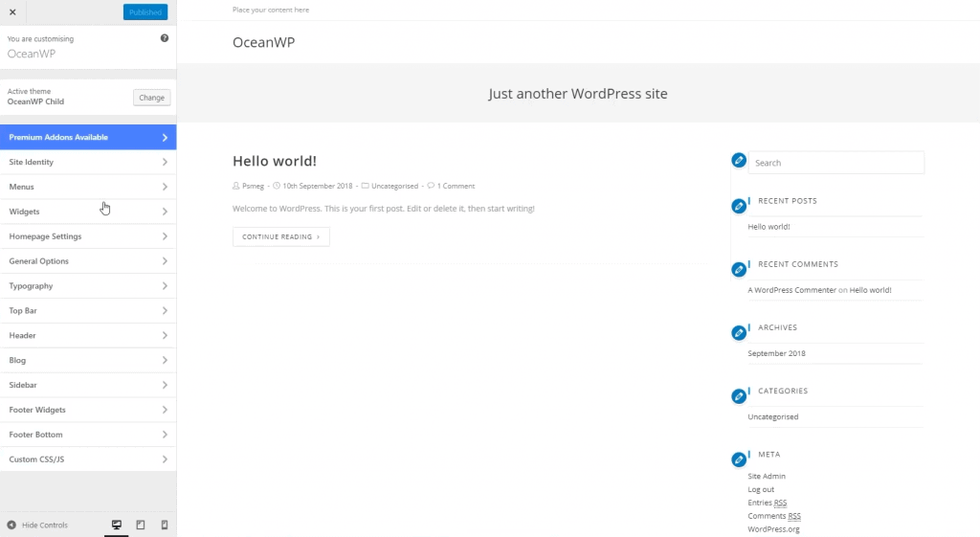
Task: Expand the Site Identity section
Action: [x=88, y=162]
